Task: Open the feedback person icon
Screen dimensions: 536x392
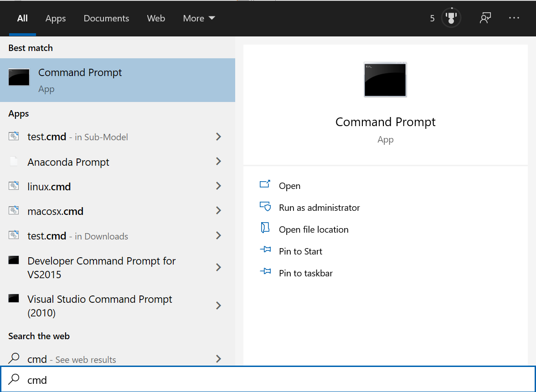Action: 485,18
